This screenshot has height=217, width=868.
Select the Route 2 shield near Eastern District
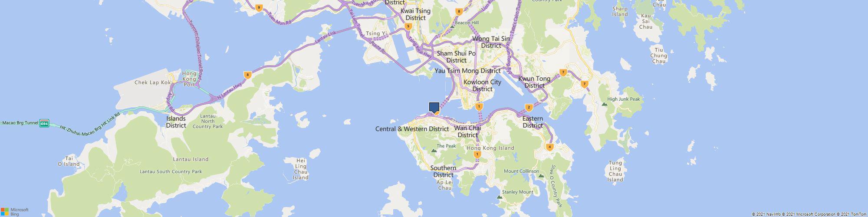click(529, 107)
